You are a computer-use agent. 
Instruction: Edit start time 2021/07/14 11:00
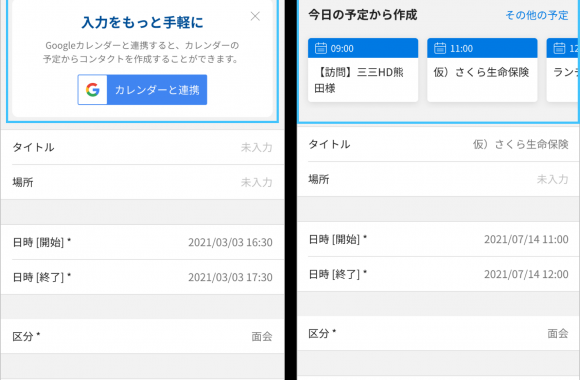438,239
